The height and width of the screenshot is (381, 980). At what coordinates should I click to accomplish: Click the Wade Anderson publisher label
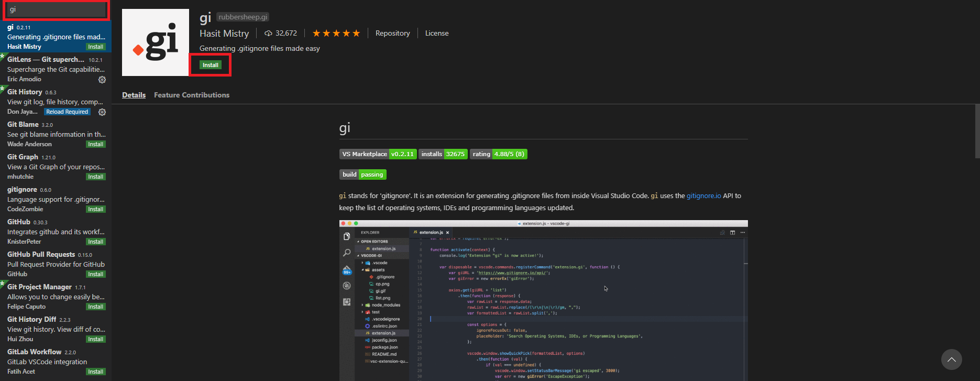tap(29, 144)
